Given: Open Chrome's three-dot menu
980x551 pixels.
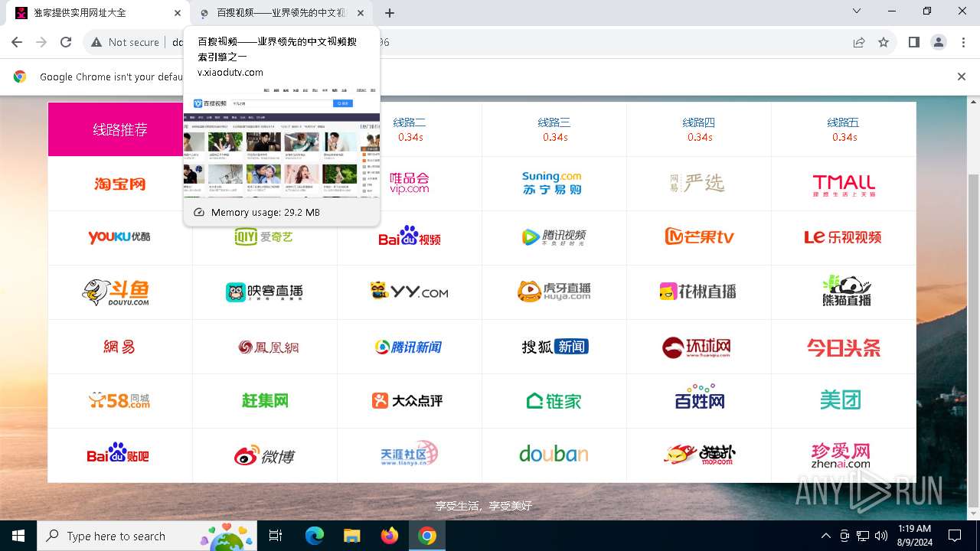Looking at the screenshot, I should click(963, 42).
